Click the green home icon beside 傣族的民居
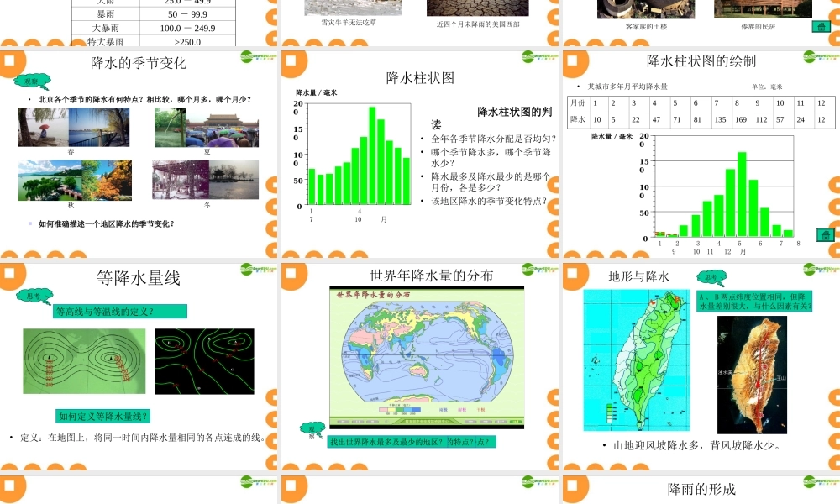 click(x=821, y=26)
